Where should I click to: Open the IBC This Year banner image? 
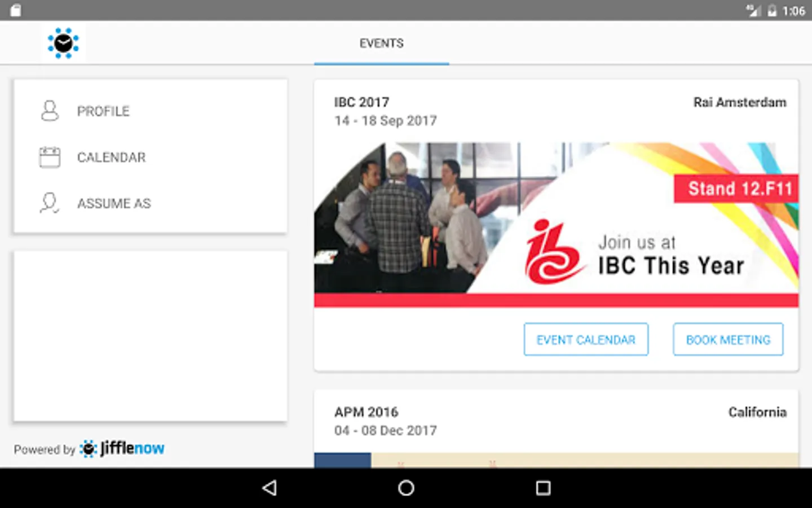pyautogui.click(x=557, y=225)
